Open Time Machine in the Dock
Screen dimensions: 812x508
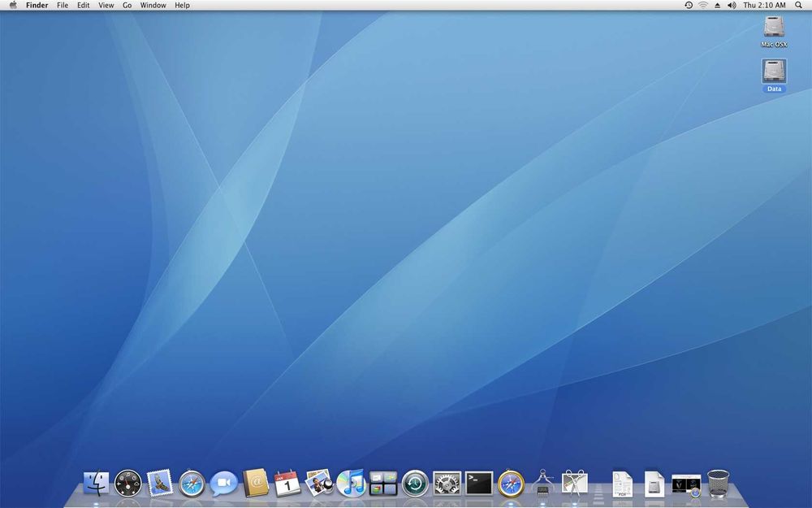point(415,483)
